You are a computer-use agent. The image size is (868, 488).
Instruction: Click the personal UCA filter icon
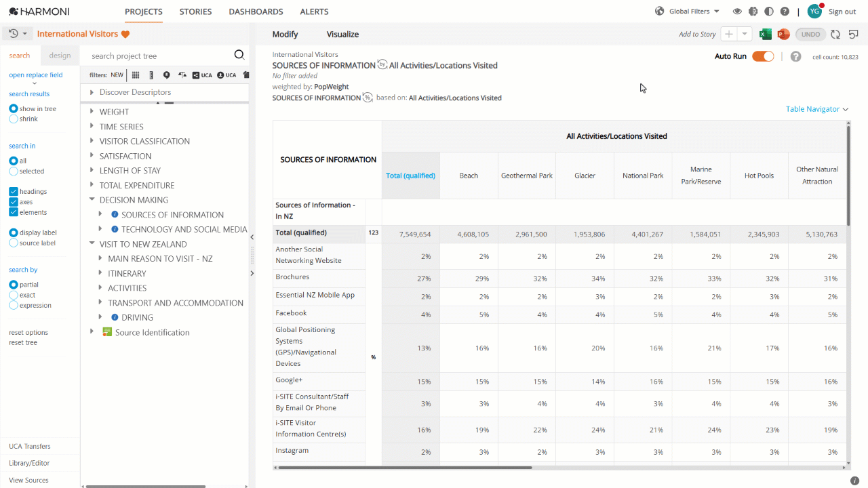pos(226,75)
